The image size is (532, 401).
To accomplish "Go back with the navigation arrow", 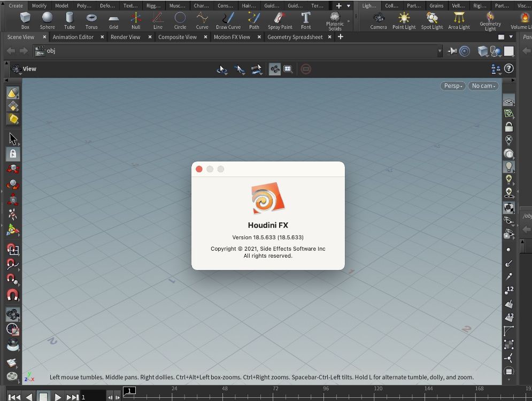I will point(11,51).
